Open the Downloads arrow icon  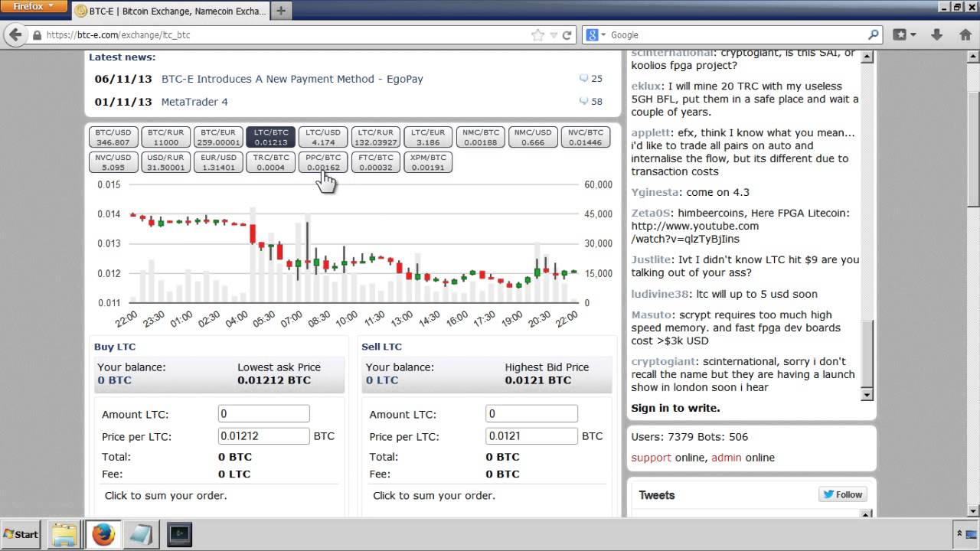point(936,34)
